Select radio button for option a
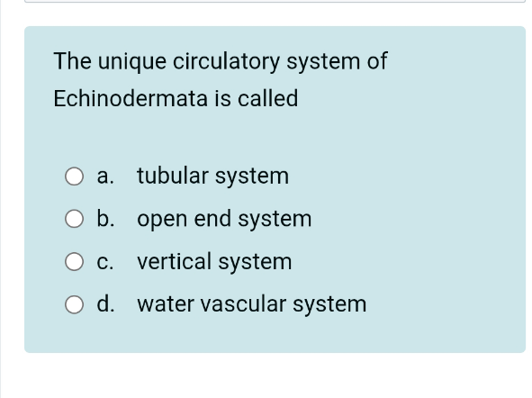Screen dimensions: 532x398 tap(74, 176)
